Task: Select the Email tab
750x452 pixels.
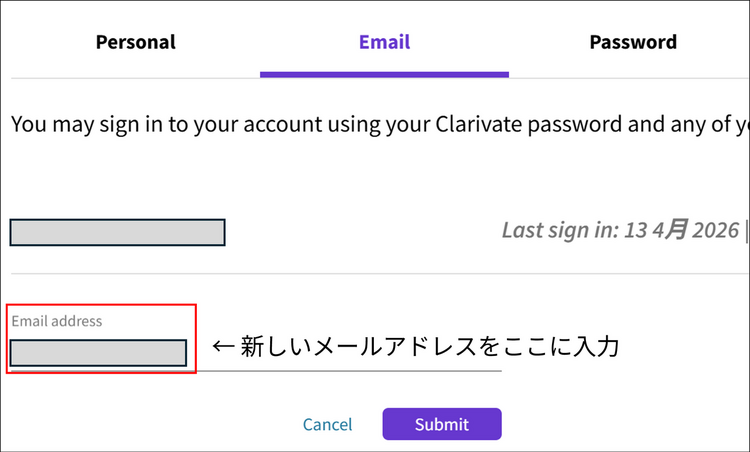Action: 384,42
